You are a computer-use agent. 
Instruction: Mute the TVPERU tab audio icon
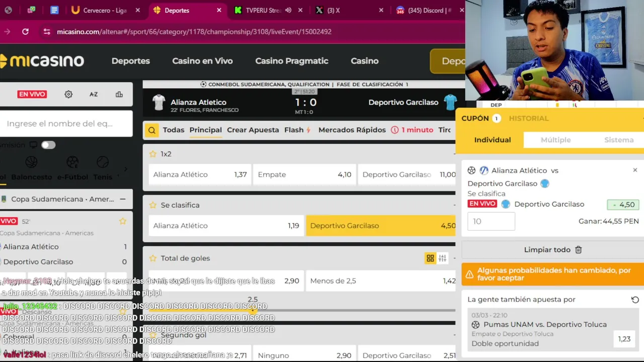(x=288, y=10)
